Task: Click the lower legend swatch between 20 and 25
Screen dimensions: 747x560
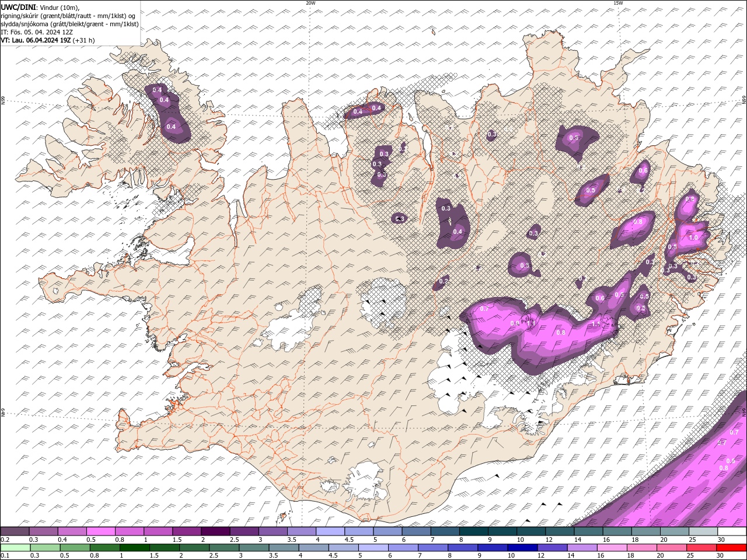Action: (671, 548)
